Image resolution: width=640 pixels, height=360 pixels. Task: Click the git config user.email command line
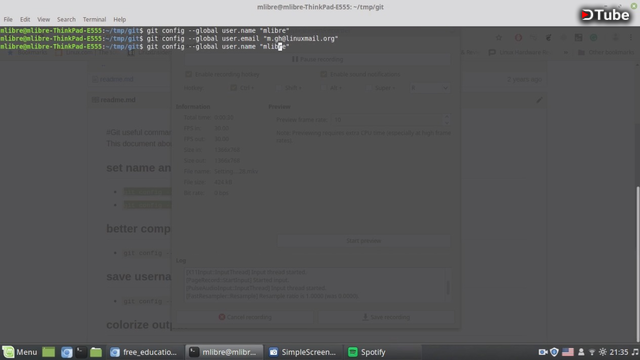click(169, 38)
